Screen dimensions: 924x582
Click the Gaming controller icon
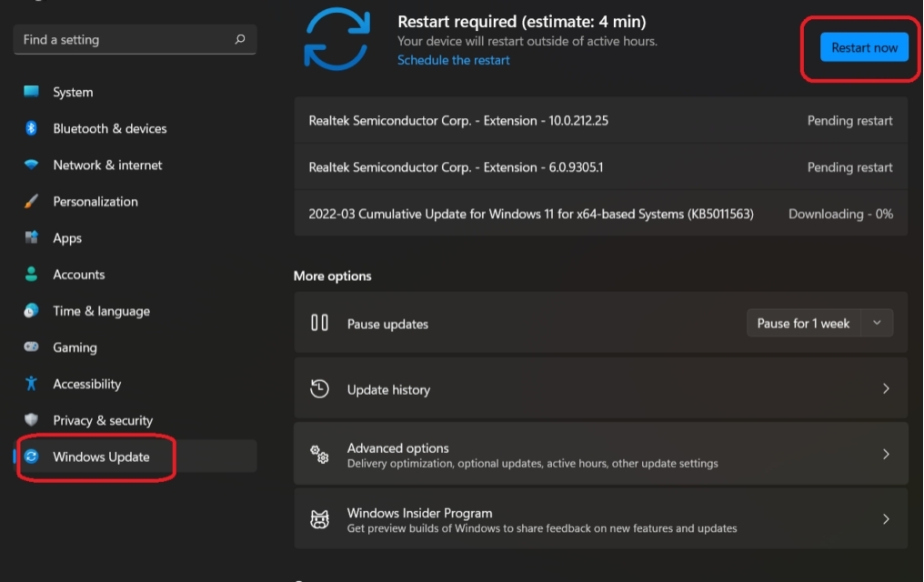click(32, 347)
